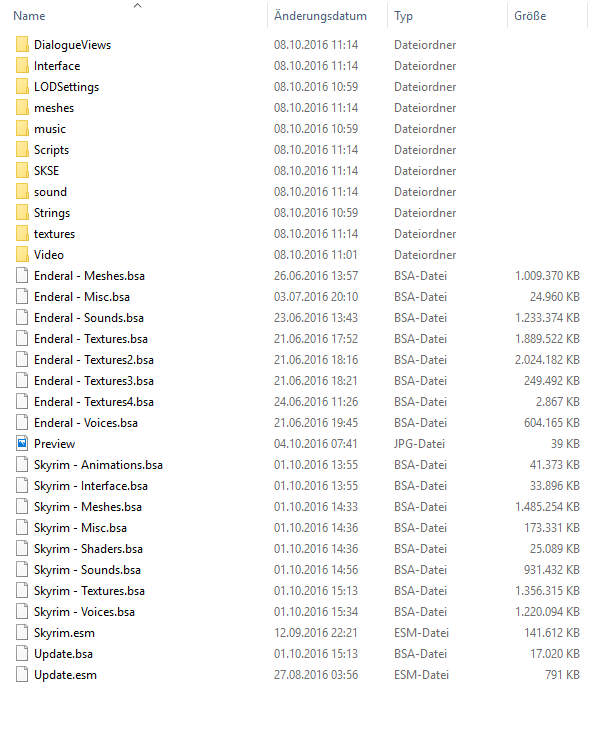
Task: Select the Enderal - Meshes.bsa file icon
Action: pos(23,276)
